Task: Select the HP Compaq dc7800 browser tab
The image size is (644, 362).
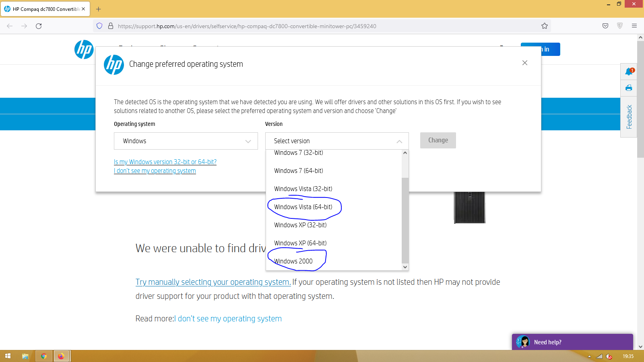Action: click(45, 9)
